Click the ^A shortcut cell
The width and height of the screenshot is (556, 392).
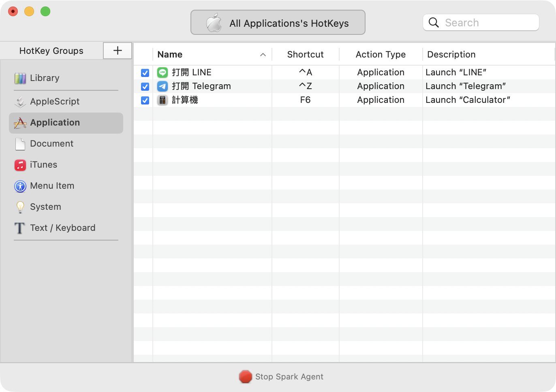tap(306, 72)
